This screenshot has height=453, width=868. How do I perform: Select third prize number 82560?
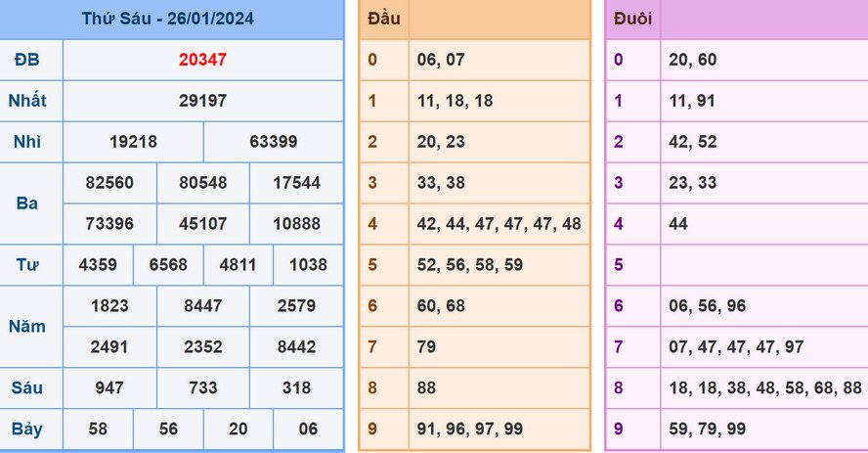tap(109, 183)
